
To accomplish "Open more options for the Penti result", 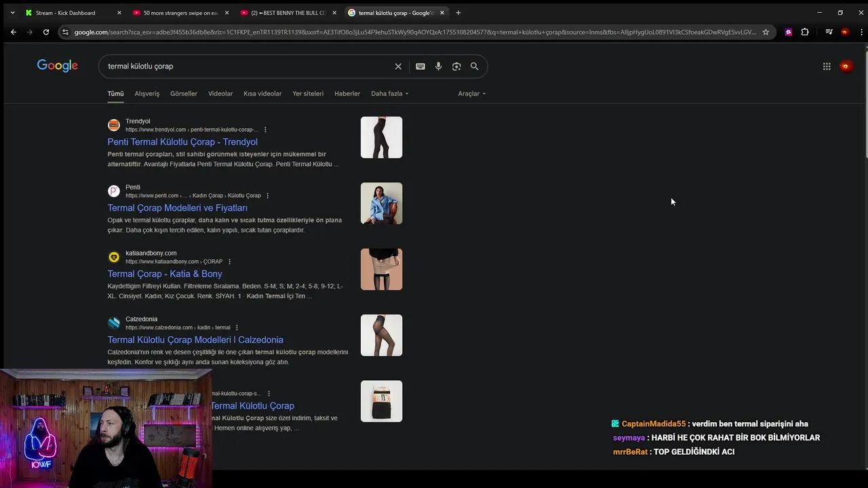I will [267, 196].
